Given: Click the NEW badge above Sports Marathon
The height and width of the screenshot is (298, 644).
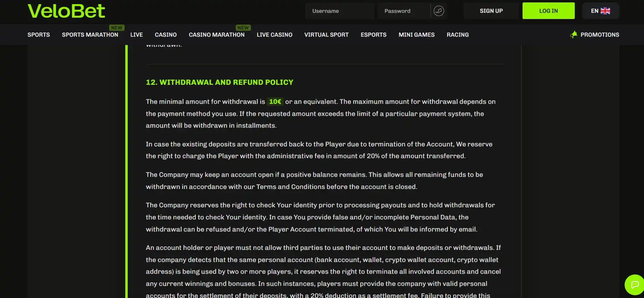Looking at the screenshot, I should click(117, 28).
